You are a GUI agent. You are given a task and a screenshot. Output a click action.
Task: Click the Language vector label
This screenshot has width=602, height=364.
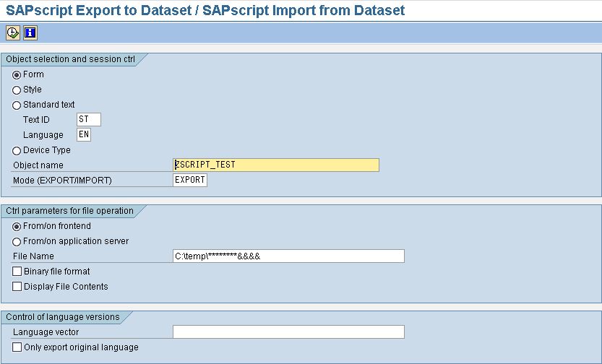46,332
